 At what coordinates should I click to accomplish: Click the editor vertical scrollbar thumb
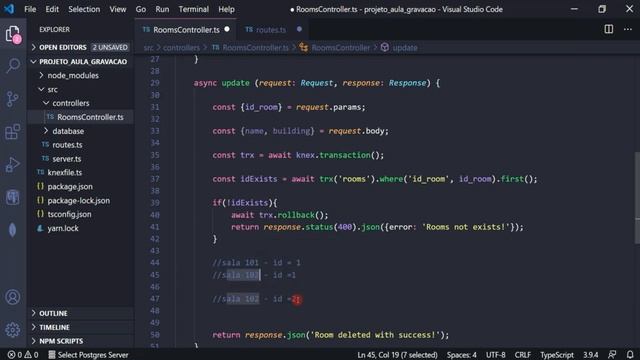(x=637, y=198)
